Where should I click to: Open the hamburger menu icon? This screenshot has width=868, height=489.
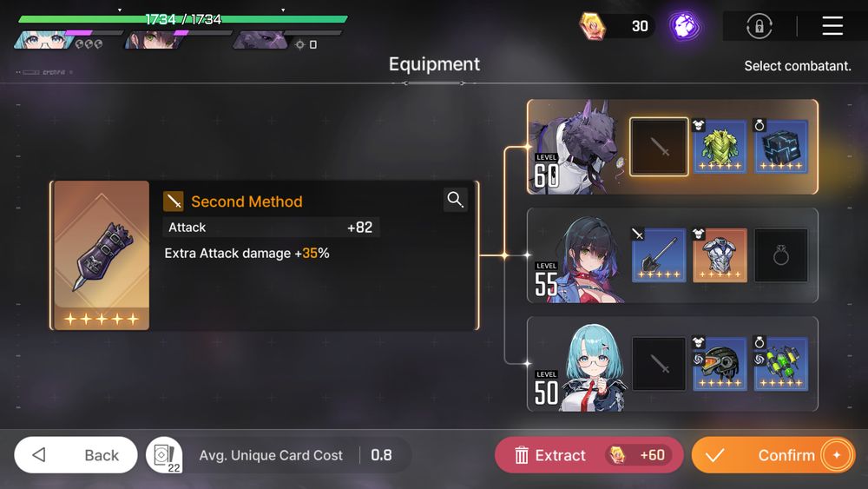pos(832,26)
